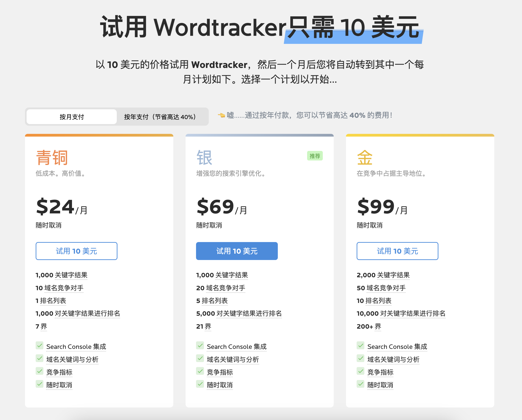The image size is (522, 420).
Task: Click 试用 10 美元 button in 青铜 plan
Action: (77, 251)
